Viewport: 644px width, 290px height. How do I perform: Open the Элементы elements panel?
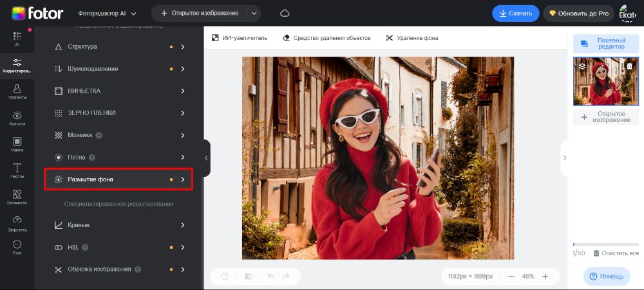[x=17, y=197]
